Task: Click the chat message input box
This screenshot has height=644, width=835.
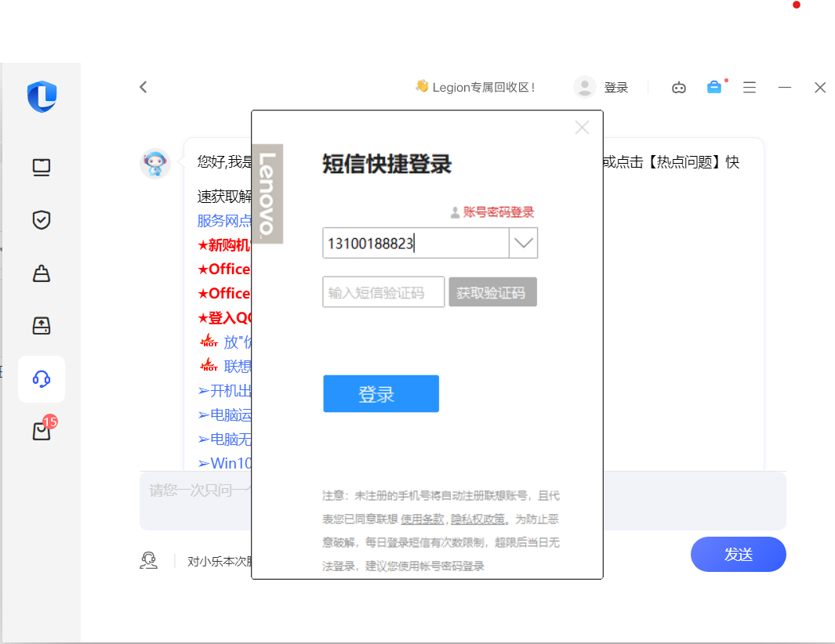Action: click(463, 501)
